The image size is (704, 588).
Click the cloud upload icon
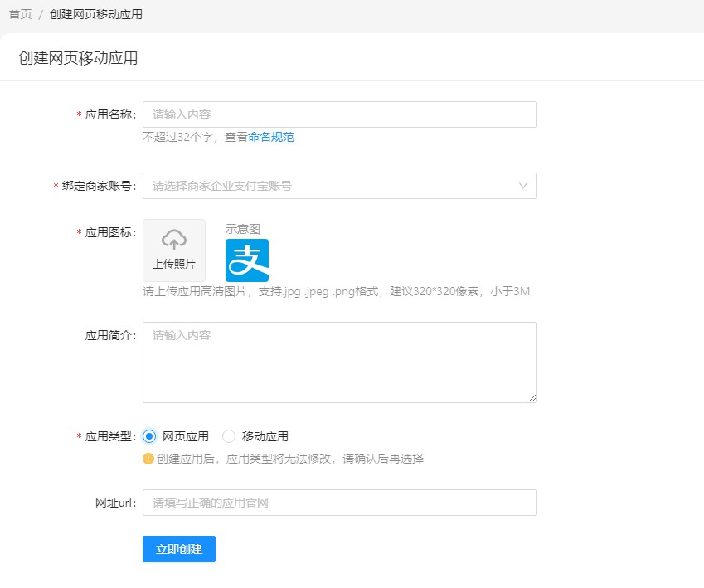174,240
